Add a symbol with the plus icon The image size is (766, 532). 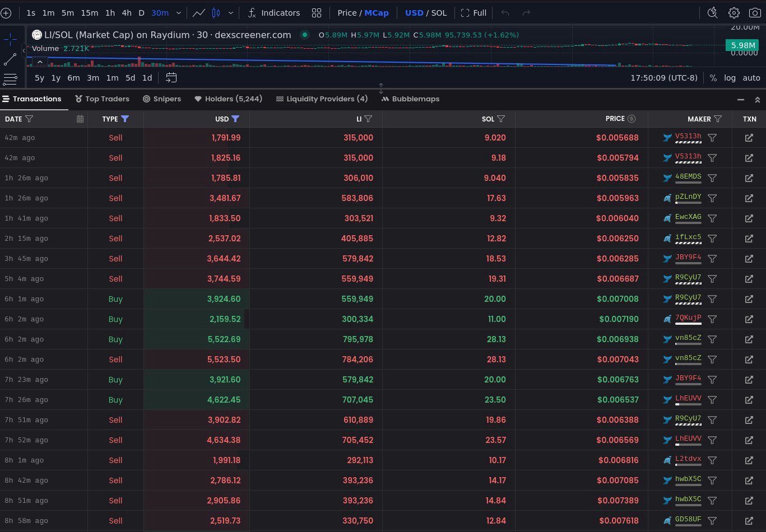pyautogui.click(x=6, y=13)
